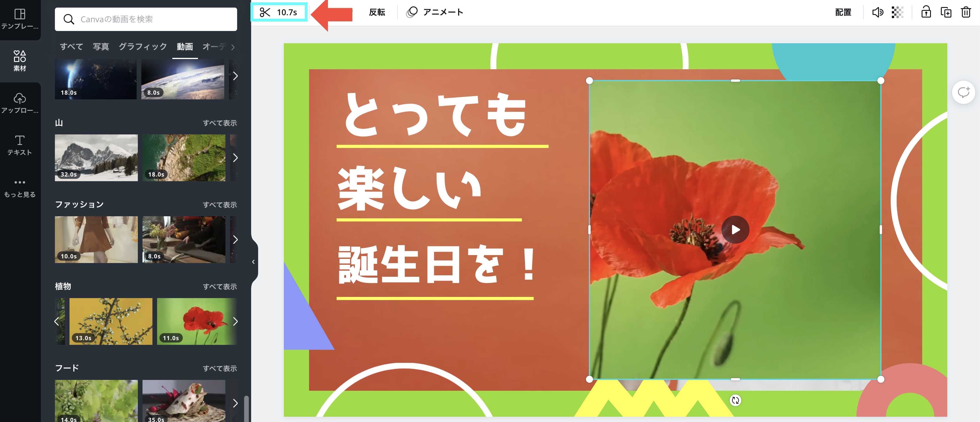Viewport: 980px width, 422px height.
Task: Click the 反転 flip button
Action: [377, 12]
